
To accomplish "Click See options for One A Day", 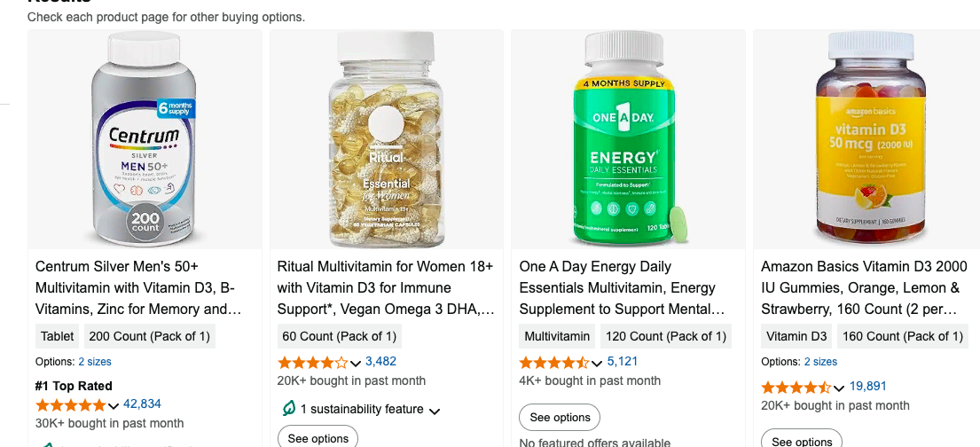I will click(560, 417).
